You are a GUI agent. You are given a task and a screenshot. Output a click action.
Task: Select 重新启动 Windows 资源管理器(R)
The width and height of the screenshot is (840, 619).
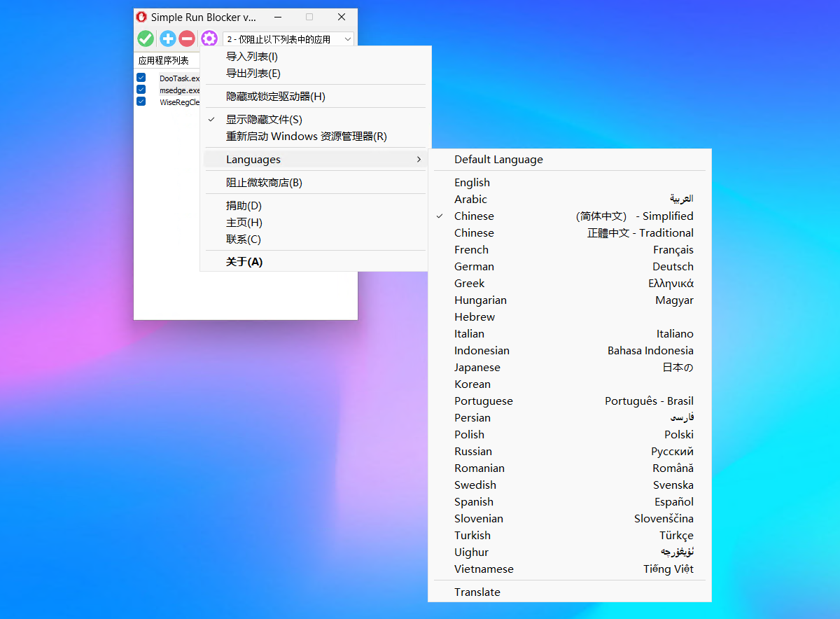[315, 137]
